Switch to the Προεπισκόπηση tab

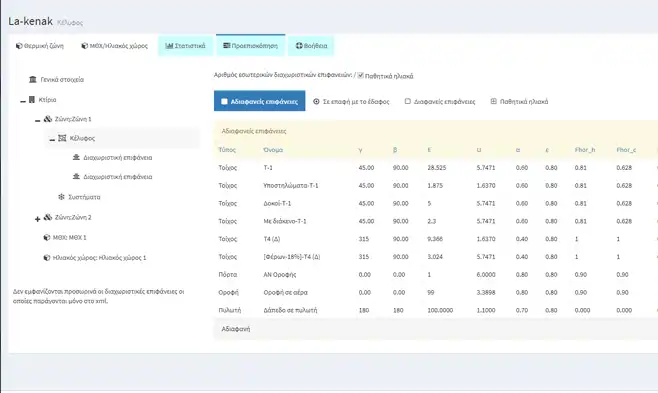coord(251,45)
